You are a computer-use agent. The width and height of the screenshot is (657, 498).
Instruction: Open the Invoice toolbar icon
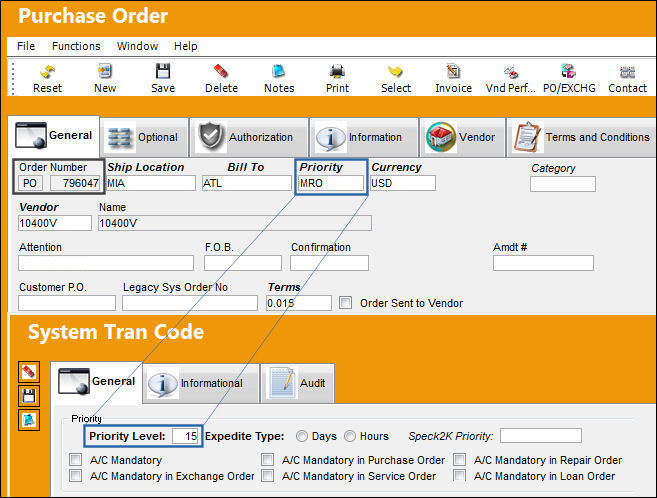[453, 72]
